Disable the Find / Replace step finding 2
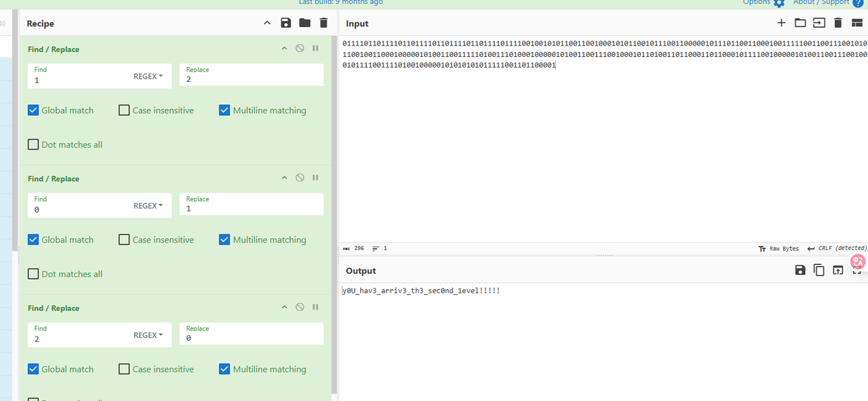 point(300,308)
